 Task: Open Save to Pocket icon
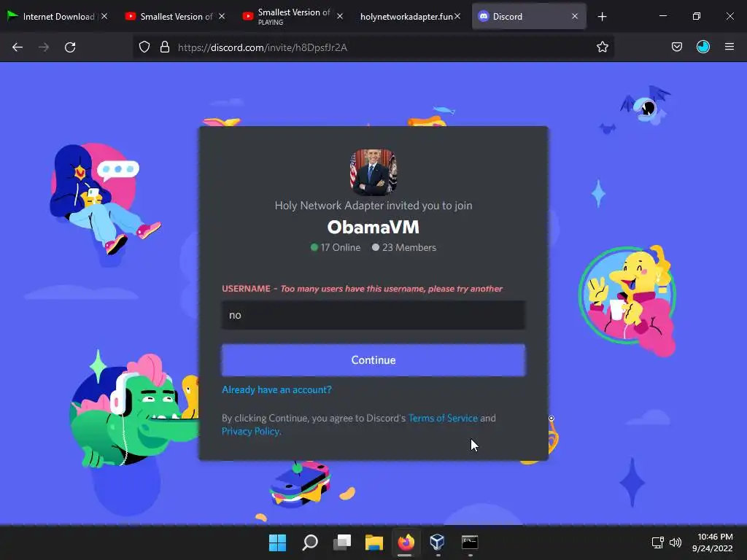pos(677,47)
